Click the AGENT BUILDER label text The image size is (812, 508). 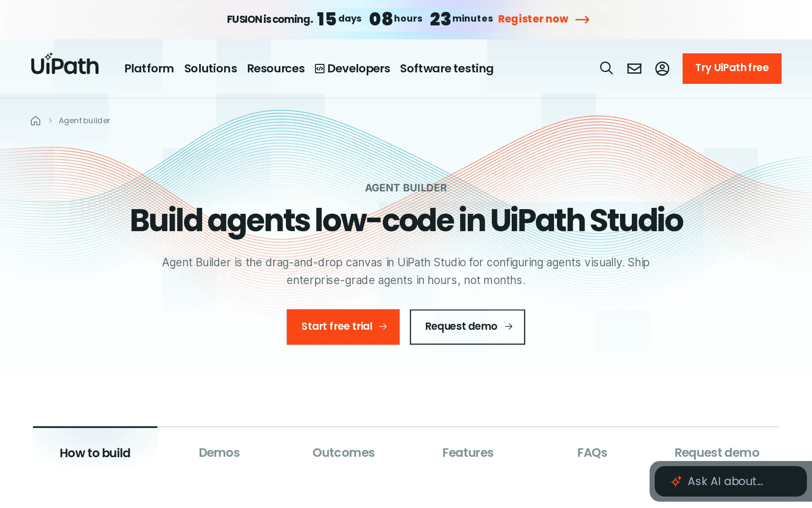406,188
